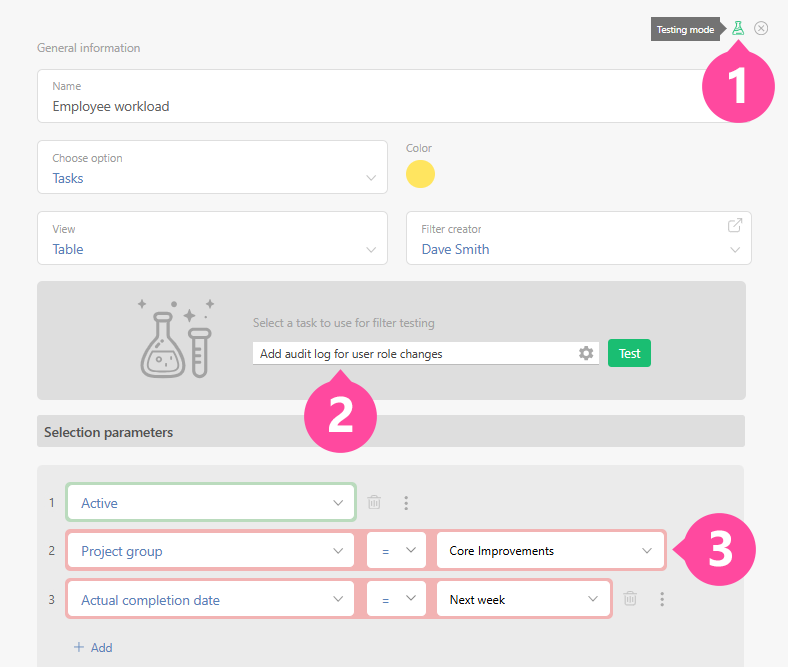Open more options for Actual completion date
The height and width of the screenshot is (667, 788).
(x=661, y=599)
